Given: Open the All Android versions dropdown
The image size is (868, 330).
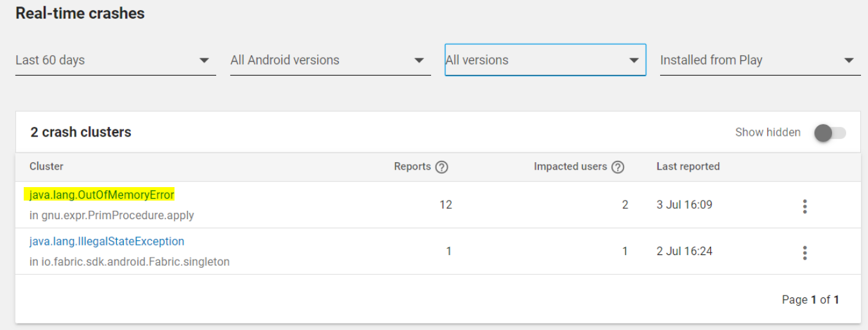Looking at the screenshot, I should 330,60.
